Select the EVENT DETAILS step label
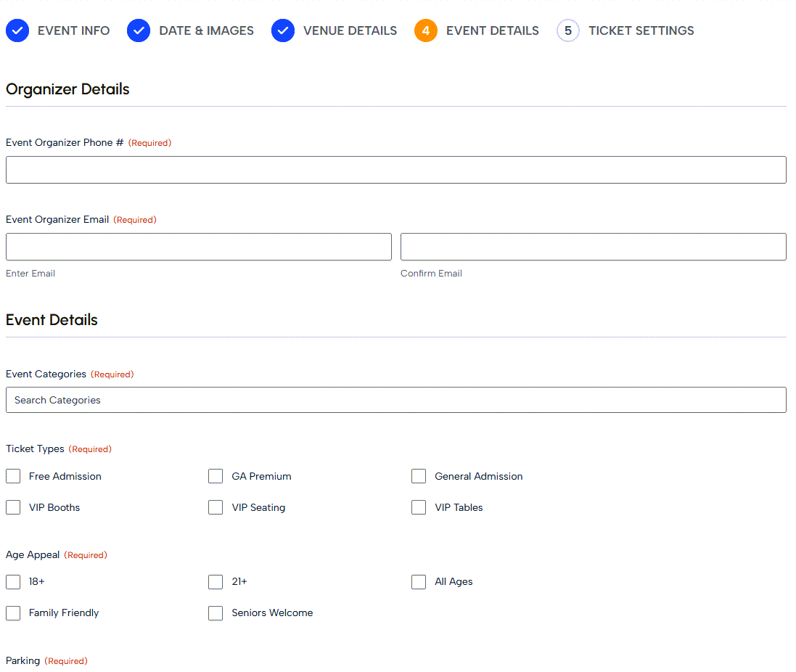The width and height of the screenshot is (796, 672). (493, 30)
